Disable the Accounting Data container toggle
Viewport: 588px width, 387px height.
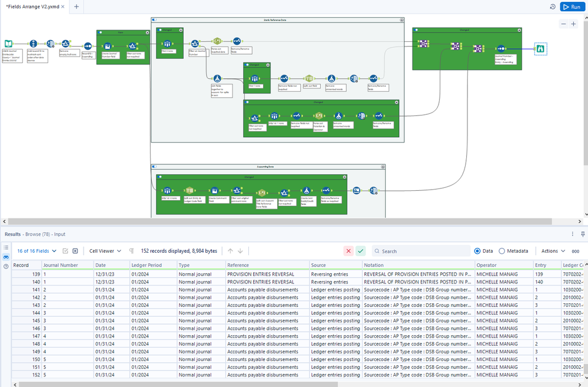click(x=154, y=167)
